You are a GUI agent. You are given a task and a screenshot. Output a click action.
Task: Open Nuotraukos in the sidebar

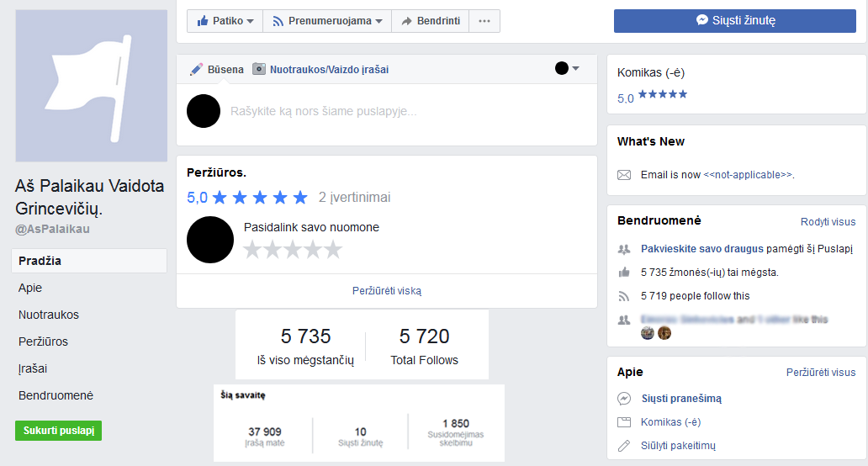coord(49,315)
